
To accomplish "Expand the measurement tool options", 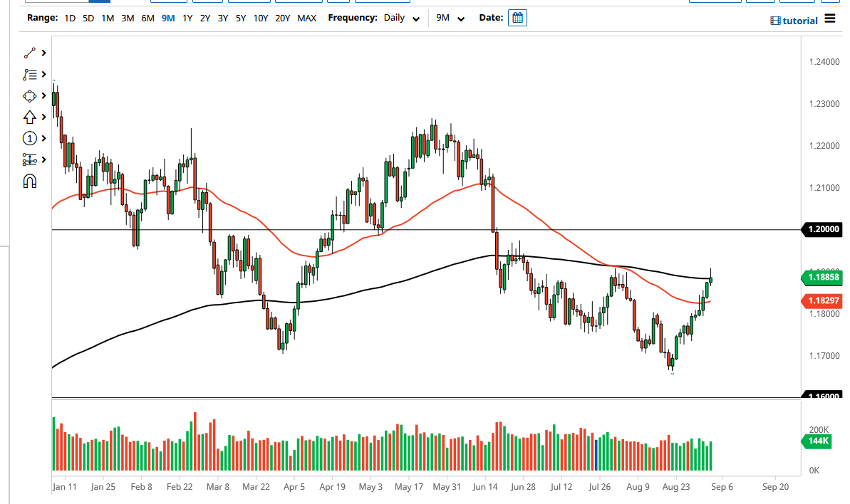I will click(x=44, y=159).
